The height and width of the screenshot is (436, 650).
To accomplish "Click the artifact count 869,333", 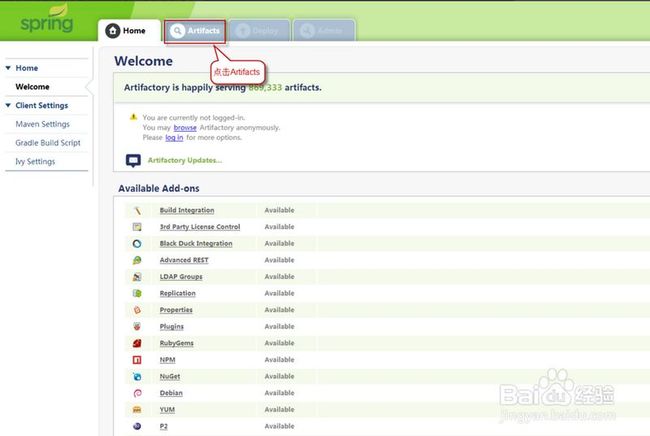I will click(265, 87).
